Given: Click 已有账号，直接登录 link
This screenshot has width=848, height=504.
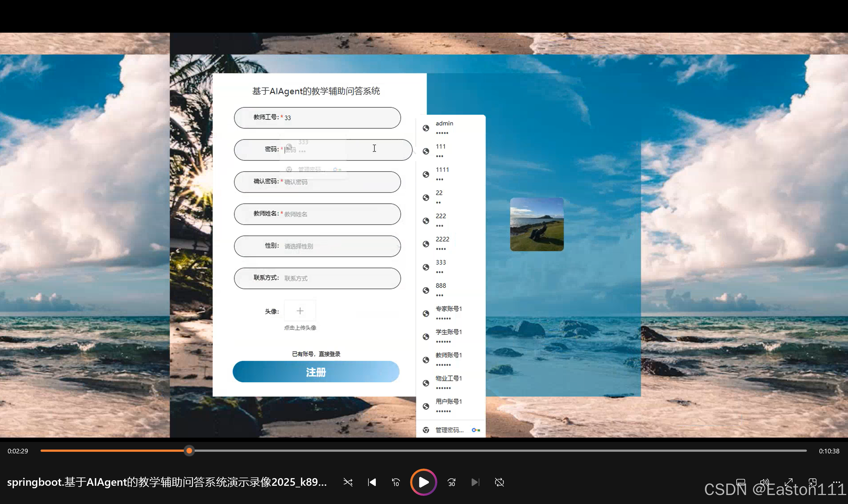Looking at the screenshot, I should pos(316,354).
